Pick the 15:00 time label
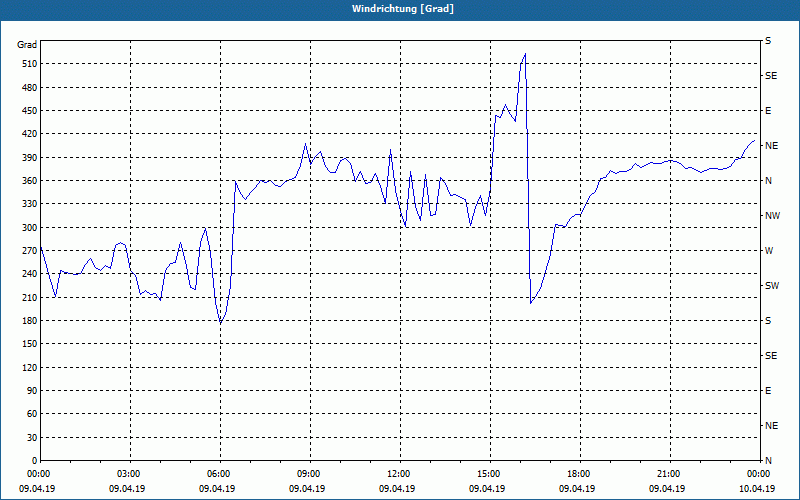This screenshot has width=800, height=500. (x=490, y=474)
